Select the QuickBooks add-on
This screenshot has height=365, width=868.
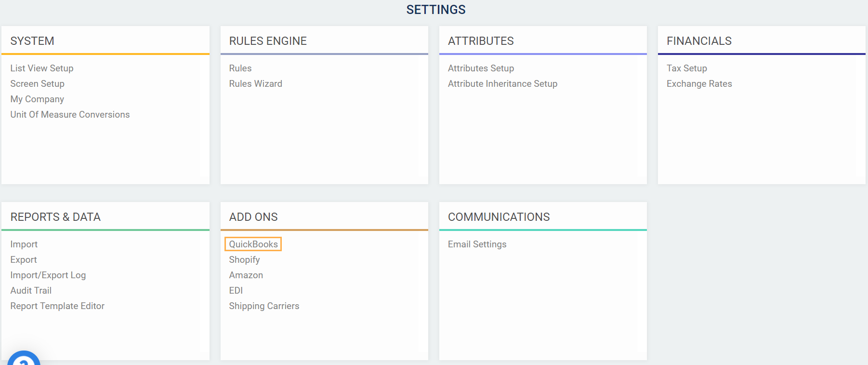click(x=253, y=244)
